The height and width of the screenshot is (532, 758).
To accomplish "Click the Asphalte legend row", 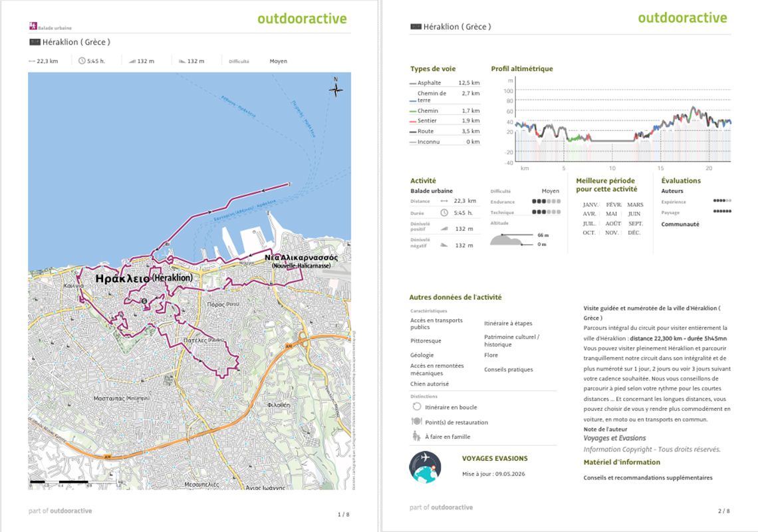I will coord(445,82).
